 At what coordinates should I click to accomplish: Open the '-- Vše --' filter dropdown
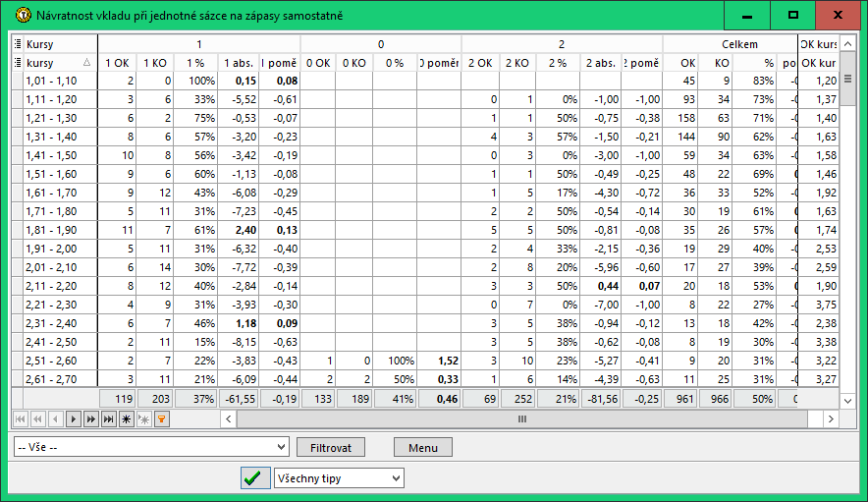pyautogui.click(x=151, y=447)
